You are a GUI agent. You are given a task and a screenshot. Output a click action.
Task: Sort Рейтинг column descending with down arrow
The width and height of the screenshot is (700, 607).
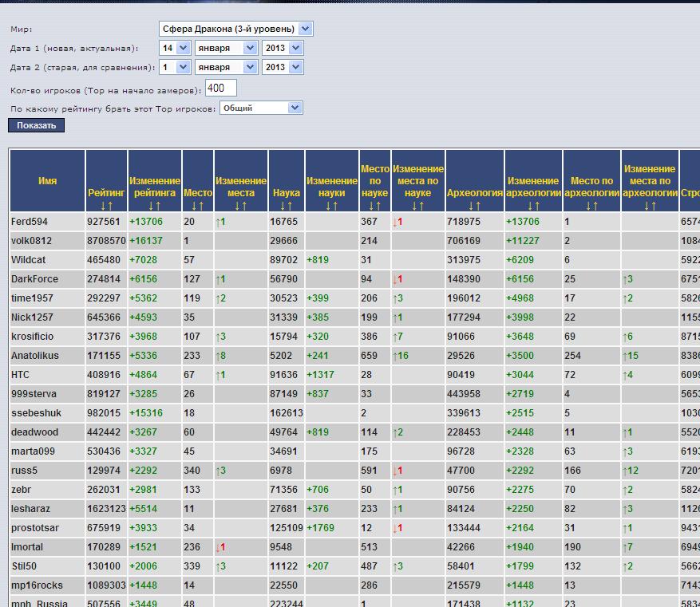103,206
